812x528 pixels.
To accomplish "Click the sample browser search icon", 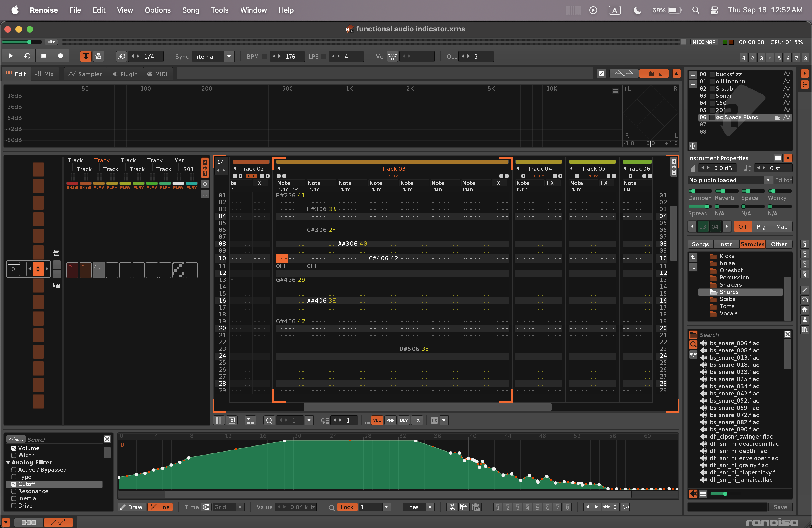I will [693, 344].
